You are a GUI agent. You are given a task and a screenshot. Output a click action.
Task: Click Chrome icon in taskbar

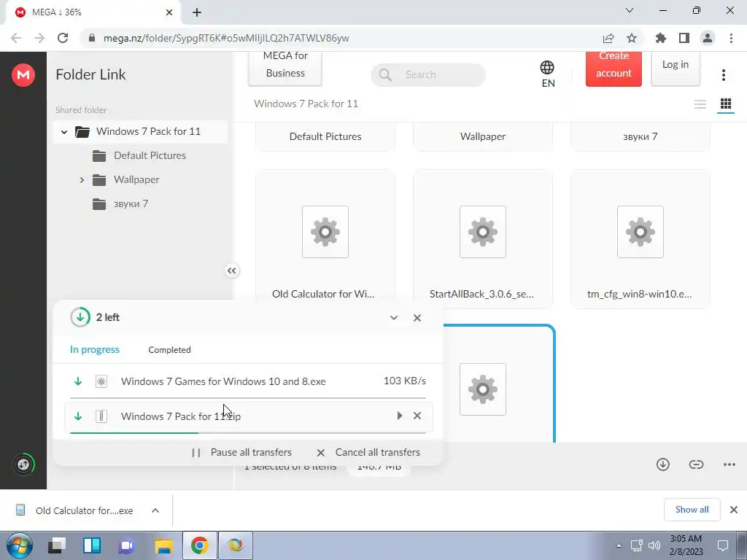pyautogui.click(x=200, y=545)
